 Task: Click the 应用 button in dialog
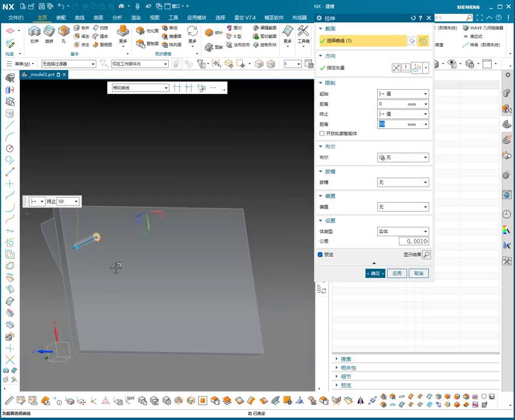[x=397, y=274]
